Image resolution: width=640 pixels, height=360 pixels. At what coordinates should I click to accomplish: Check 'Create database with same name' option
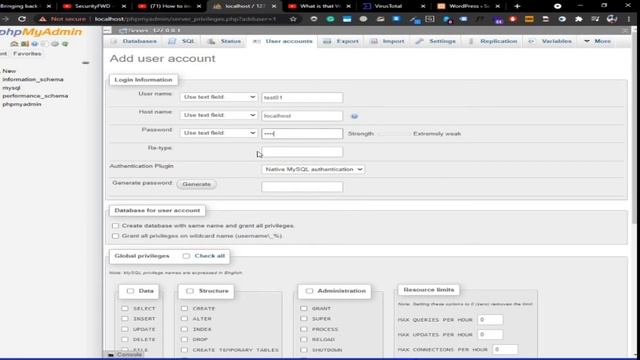click(x=116, y=226)
